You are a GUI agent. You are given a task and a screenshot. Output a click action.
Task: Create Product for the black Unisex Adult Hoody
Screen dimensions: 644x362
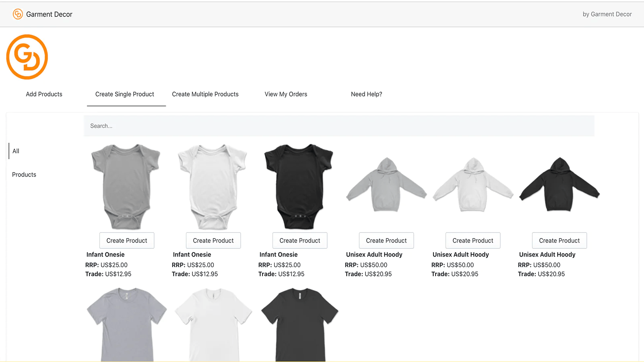click(x=559, y=240)
